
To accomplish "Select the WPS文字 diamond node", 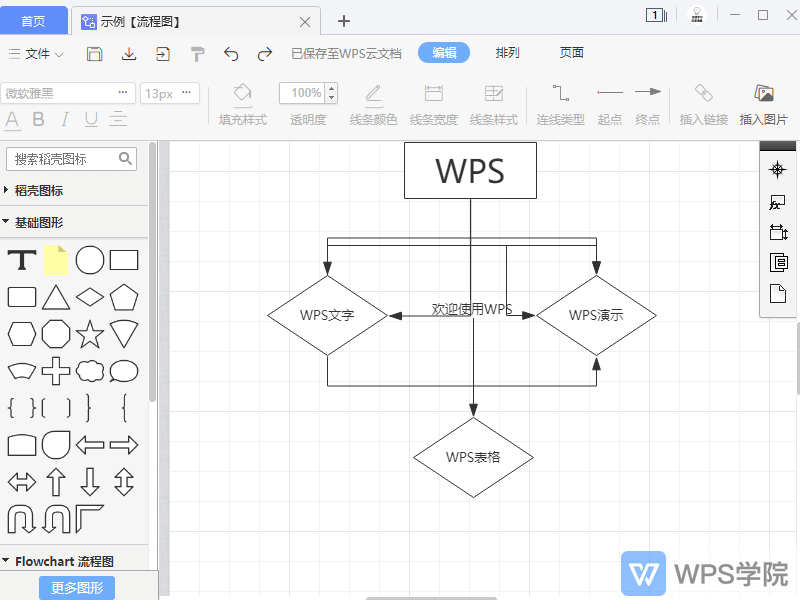I will (327, 315).
